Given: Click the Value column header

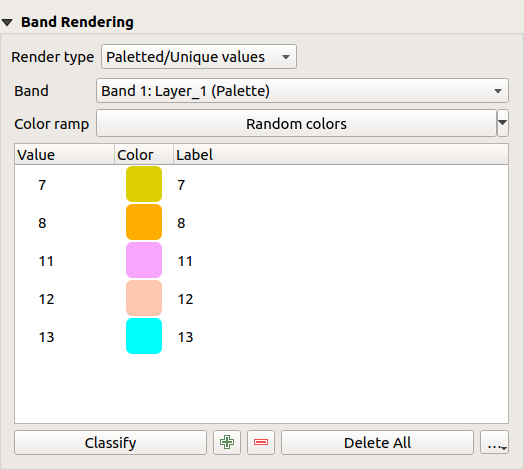Looking at the screenshot, I should point(64,155).
